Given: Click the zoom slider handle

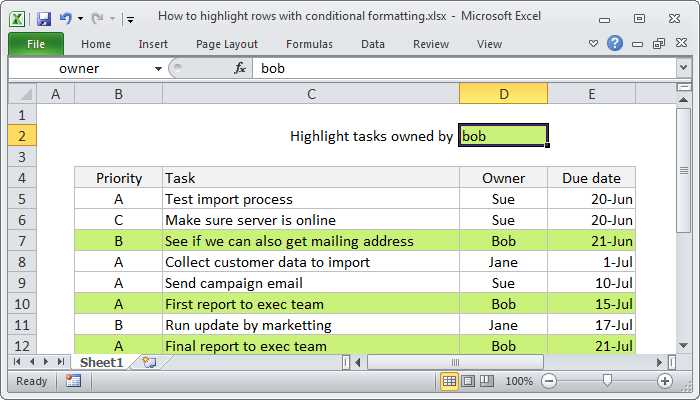Looking at the screenshot, I should pos(607,381).
